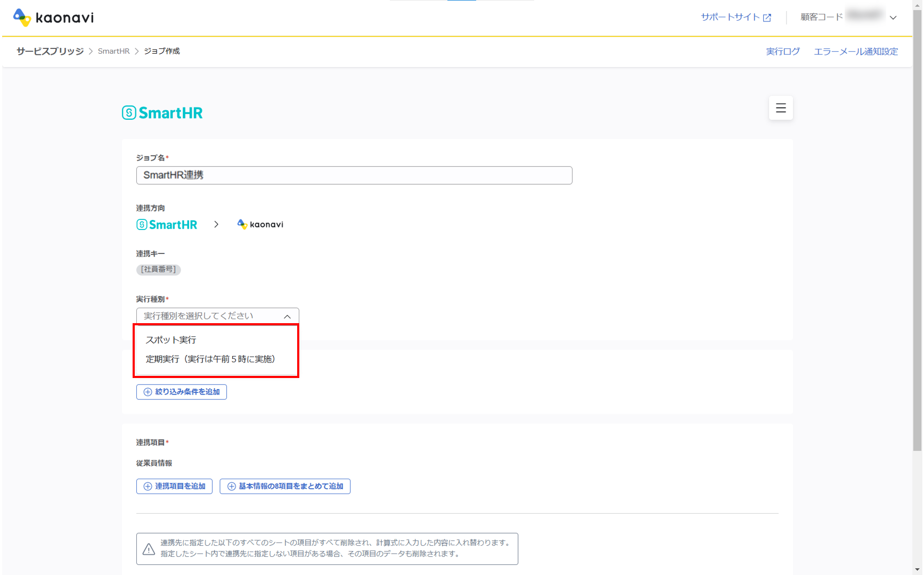Click the warning triangle icon
This screenshot has width=924, height=575.
pos(149,549)
